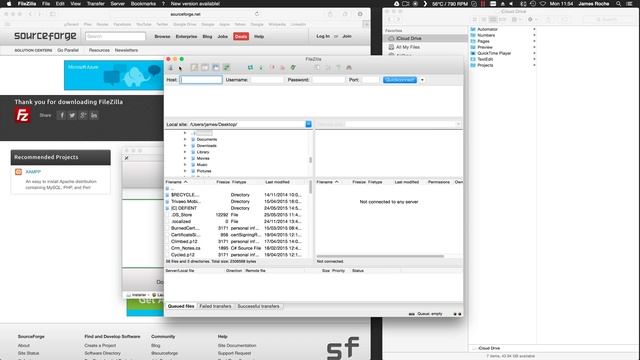Open FileZilla Transfer menu
This screenshot has width=640, height=360.
point(96,4)
